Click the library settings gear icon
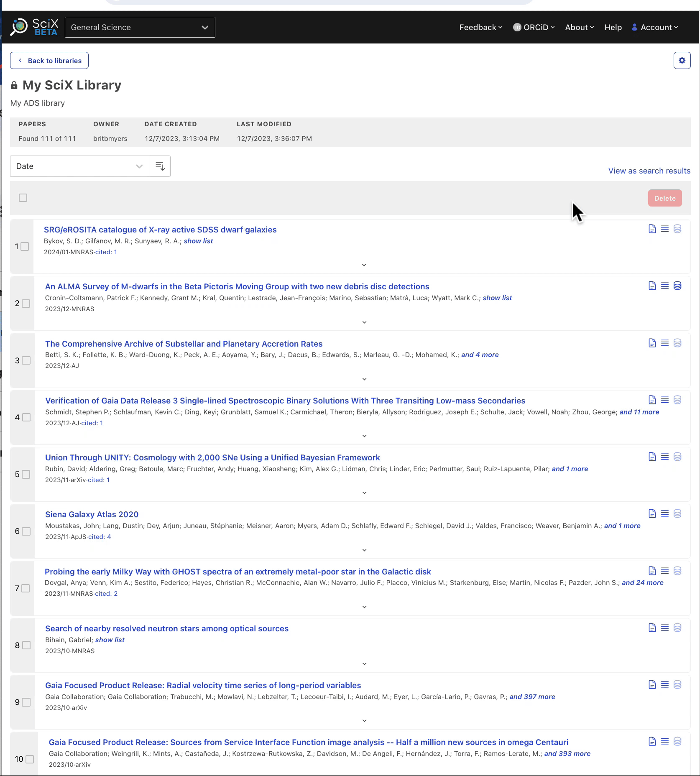The width and height of the screenshot is (700, 776). tap(682, 61)
